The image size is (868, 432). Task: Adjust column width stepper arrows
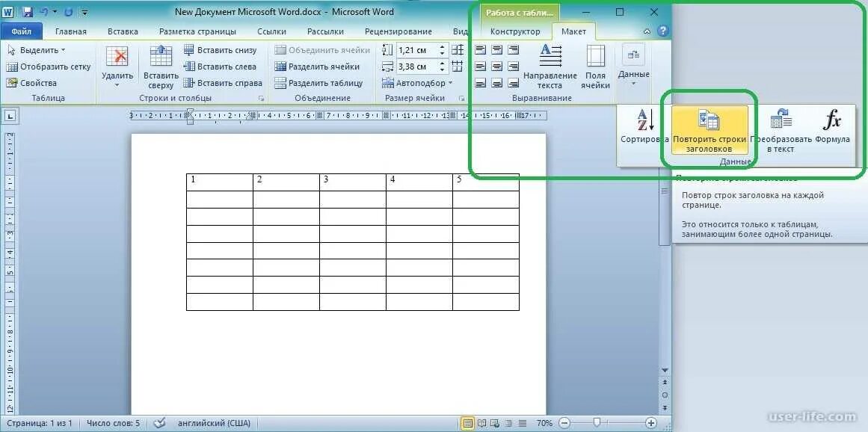tap(443, 67)
